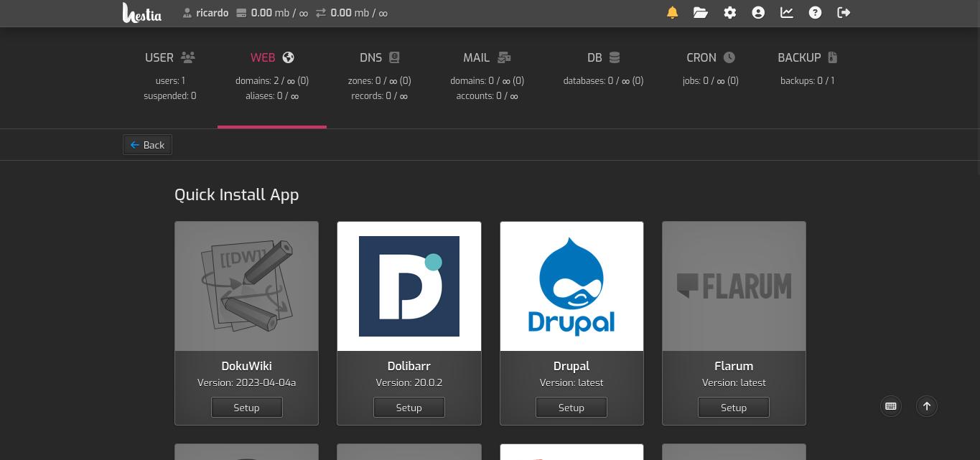Image resolution: width=980 pixels, height=460 pixels.
Task: Click the BACKUP file archive icon
Action: click(832, 57)
